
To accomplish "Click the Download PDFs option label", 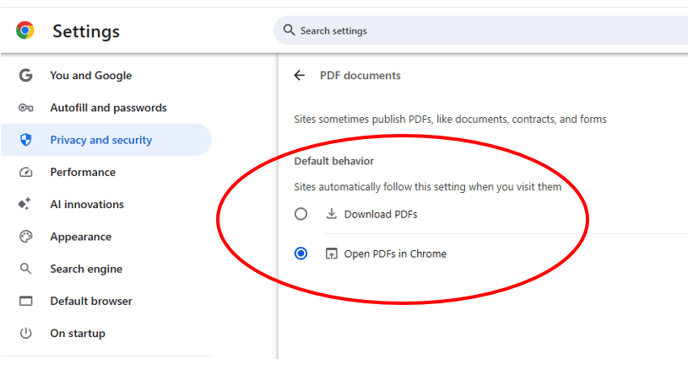I will (380, 214).
